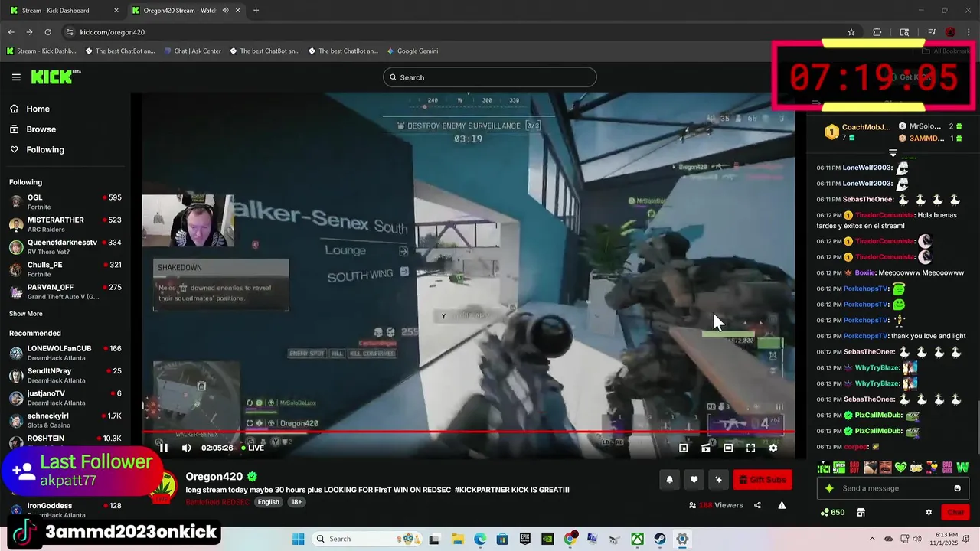Open browser extensions puzzle icon
Screen dimensions: 980x551
pos(877,32)
